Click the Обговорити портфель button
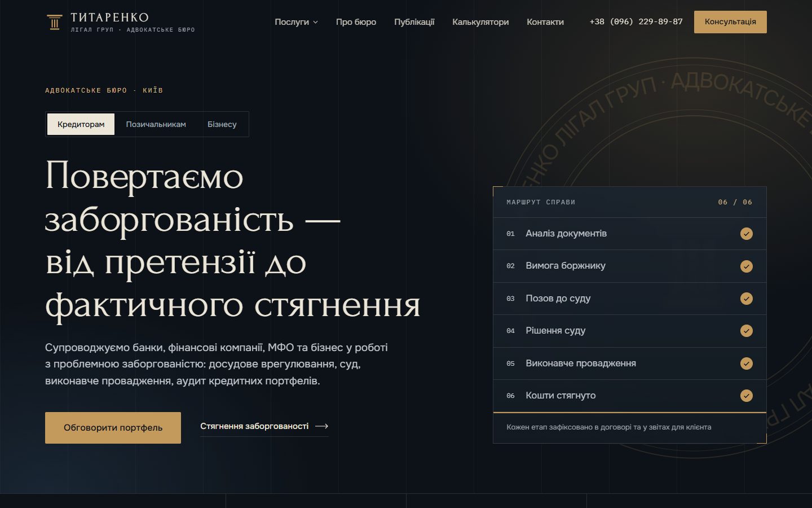Image resolution: width=812 pixels, height=508 pixels. (113, 428)
